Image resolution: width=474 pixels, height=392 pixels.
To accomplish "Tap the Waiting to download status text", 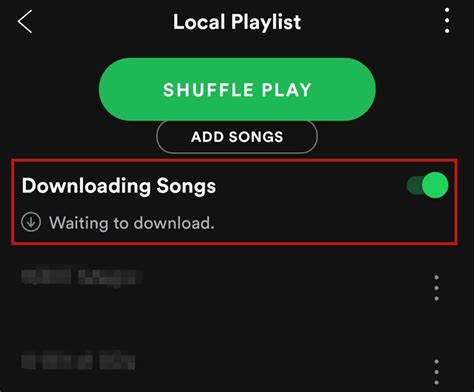I will (x=132, y=223).
